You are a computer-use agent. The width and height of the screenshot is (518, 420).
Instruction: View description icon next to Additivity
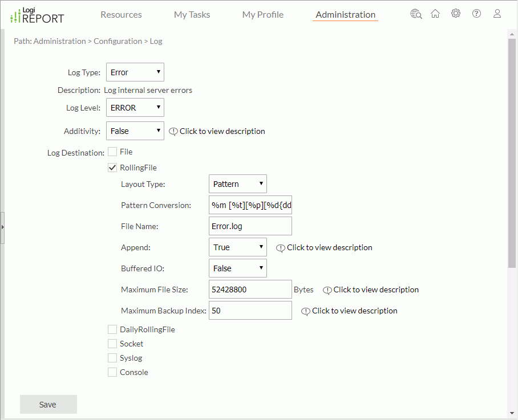pyautogui.click(x=173, y=132)
